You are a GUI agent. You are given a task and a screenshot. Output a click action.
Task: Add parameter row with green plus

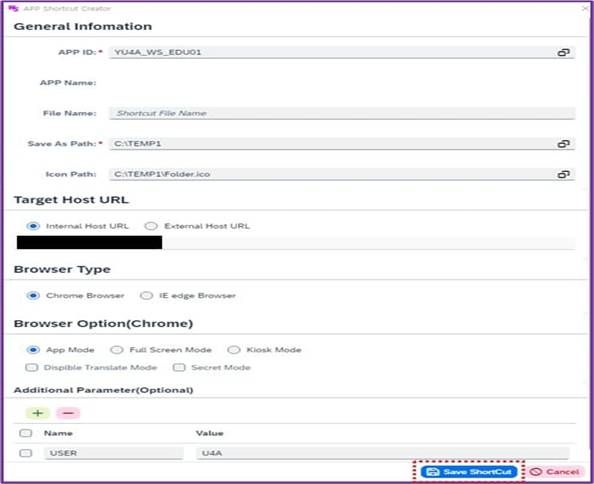tap(38, 413)
